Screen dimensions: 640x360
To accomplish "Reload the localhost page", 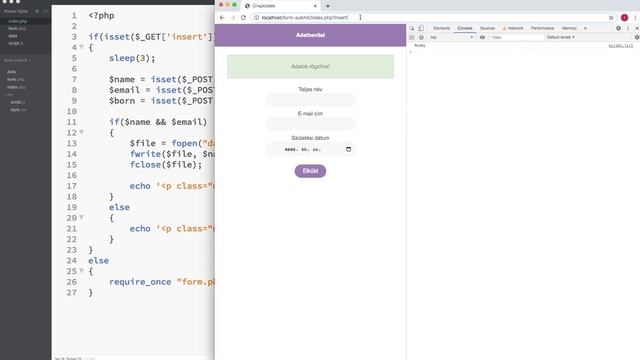I will coord(243,18).
